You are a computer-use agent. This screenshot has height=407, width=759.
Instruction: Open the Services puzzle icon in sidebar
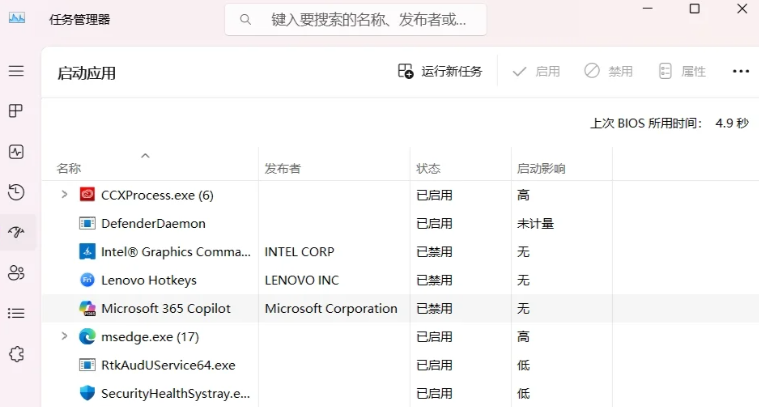click(16, 354)
